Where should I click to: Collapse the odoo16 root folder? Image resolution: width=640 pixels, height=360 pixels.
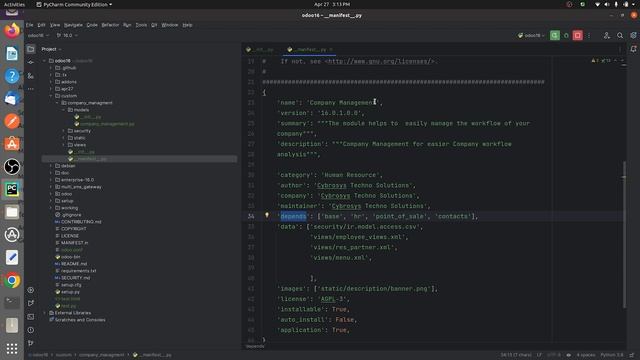tap(44, 61)
